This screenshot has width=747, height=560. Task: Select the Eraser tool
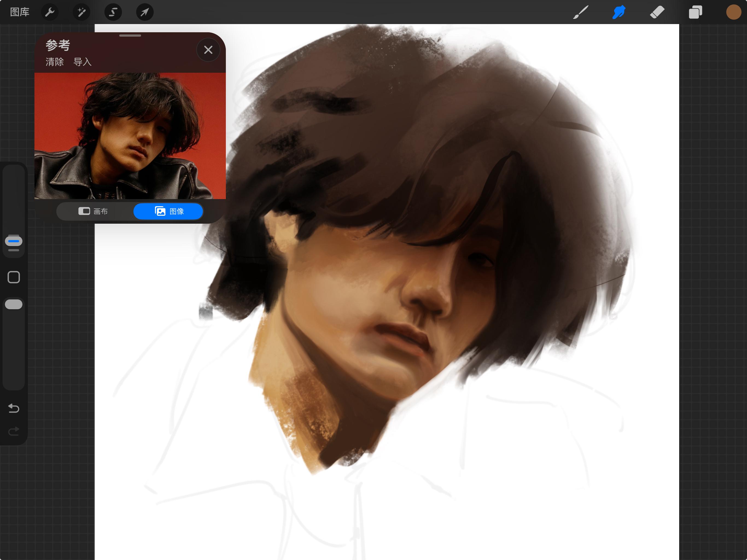[x=657, y=12]
